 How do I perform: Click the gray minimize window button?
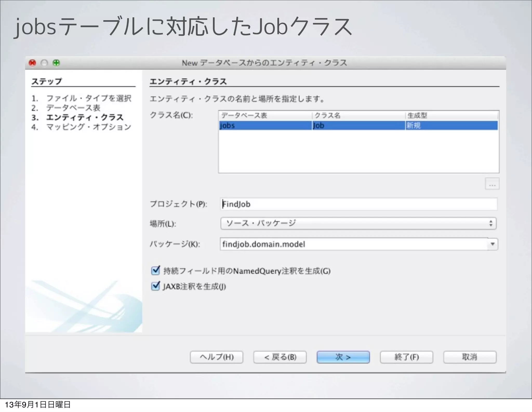[x=44, y=63]
